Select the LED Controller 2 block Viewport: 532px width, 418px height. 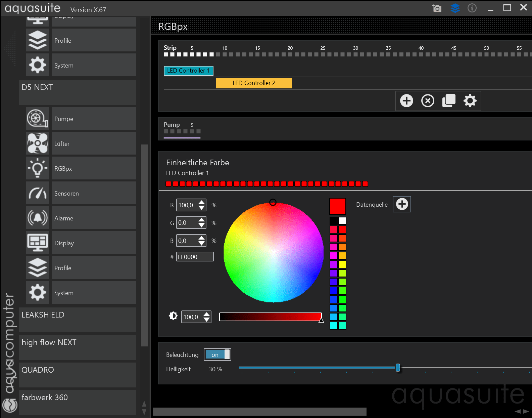click(254, 83)
